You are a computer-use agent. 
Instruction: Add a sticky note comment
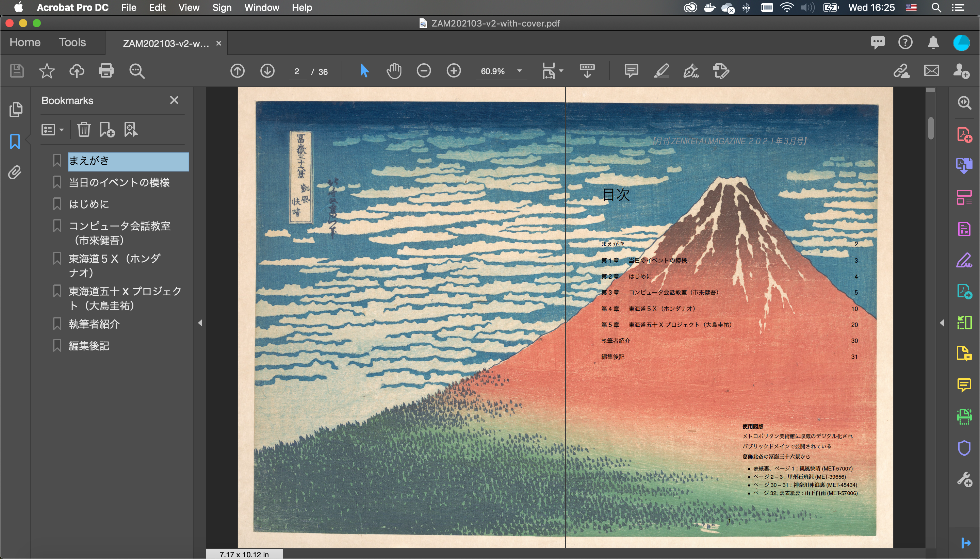[x=631, y=71]
